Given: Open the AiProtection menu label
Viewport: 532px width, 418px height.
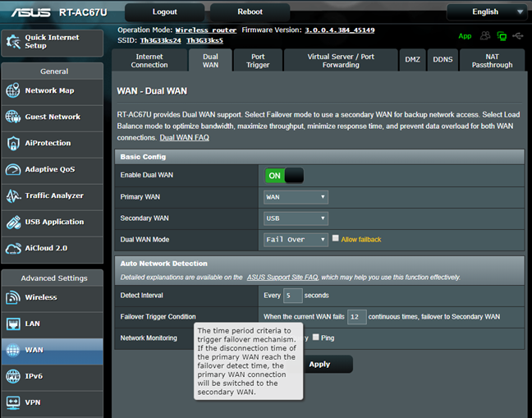Looking at the screenshot, I should (x=48, y=143).
